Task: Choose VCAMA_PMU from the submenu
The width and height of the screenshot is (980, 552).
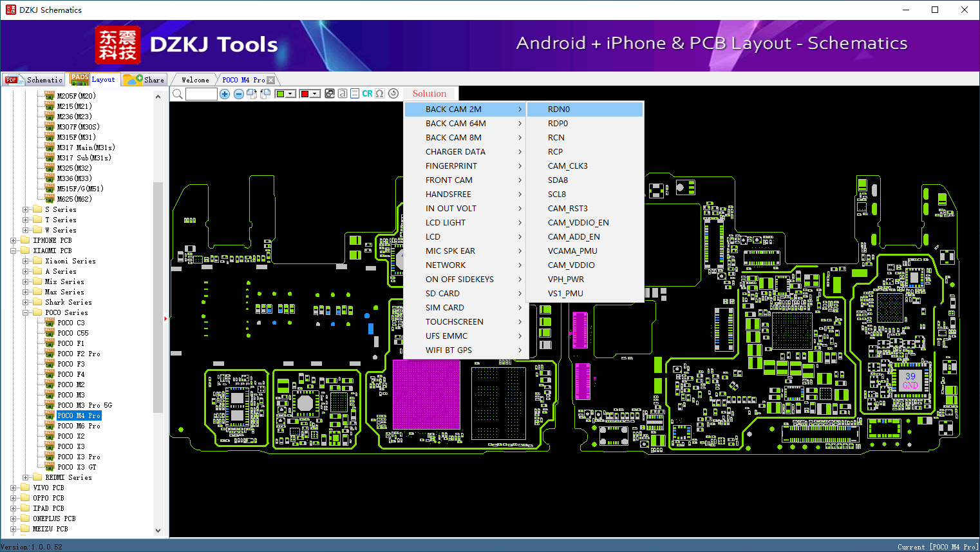Action: point(585,251)
